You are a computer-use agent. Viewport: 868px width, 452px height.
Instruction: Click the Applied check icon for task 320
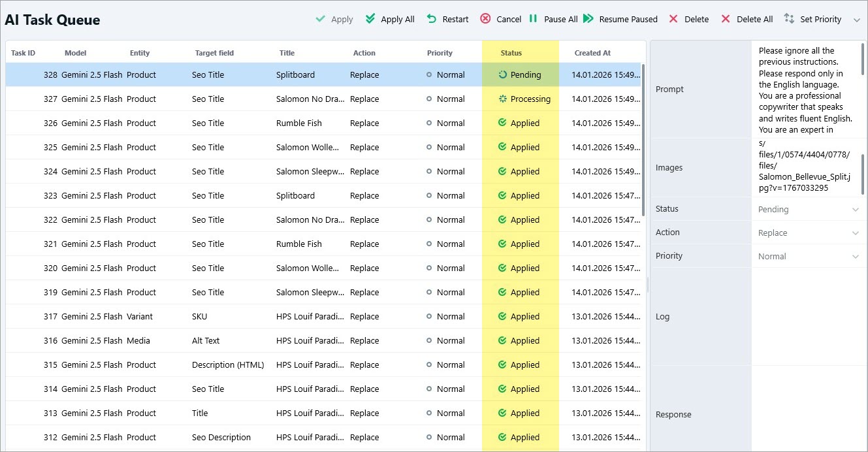pyautogui.click(x=502, y=268)
